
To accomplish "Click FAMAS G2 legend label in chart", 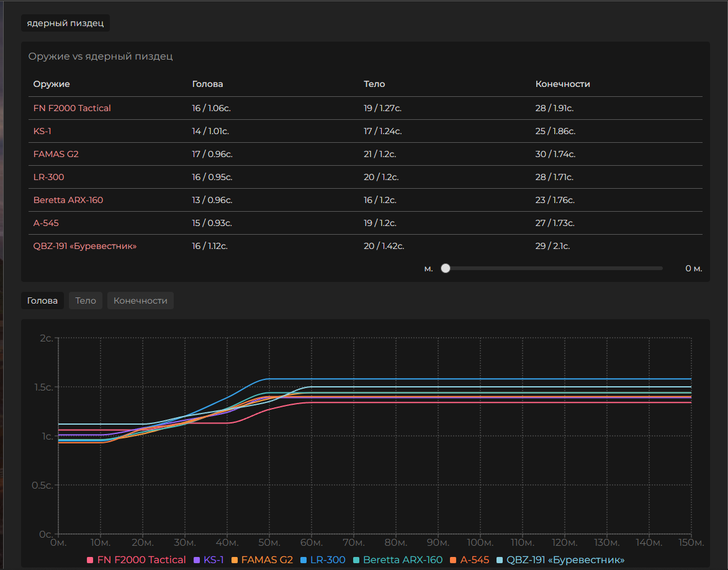I will 267,560.
